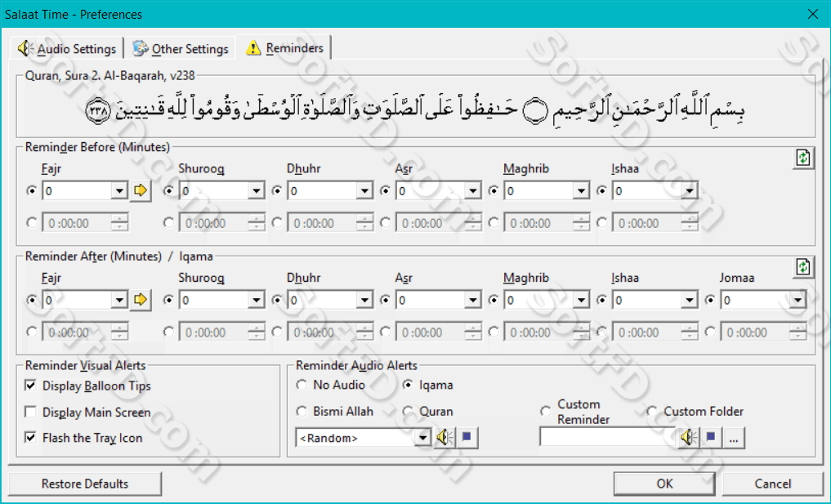Play the <Random> audio alert speaker icon
The image size is (831, 504).
445,438
